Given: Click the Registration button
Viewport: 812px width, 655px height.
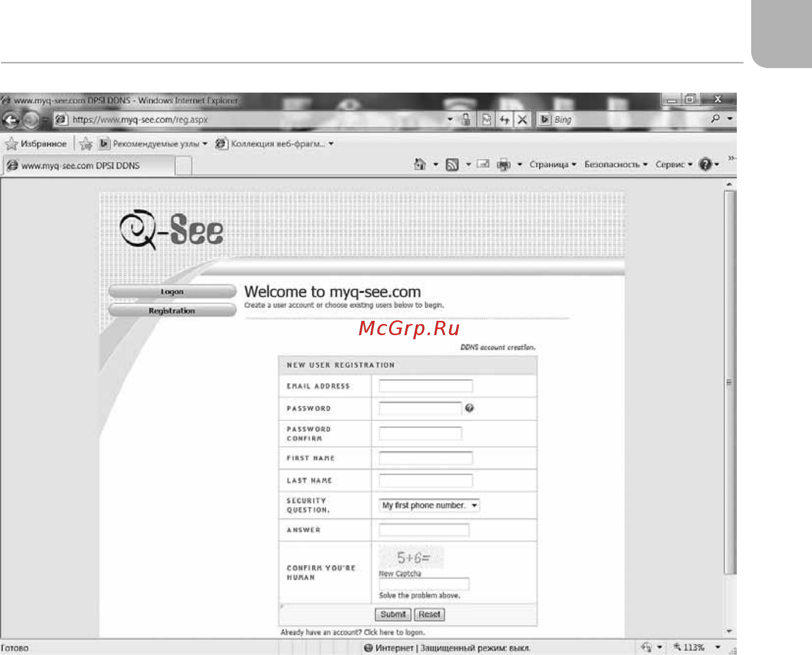Looking at the screenshot, I should 172,311.
